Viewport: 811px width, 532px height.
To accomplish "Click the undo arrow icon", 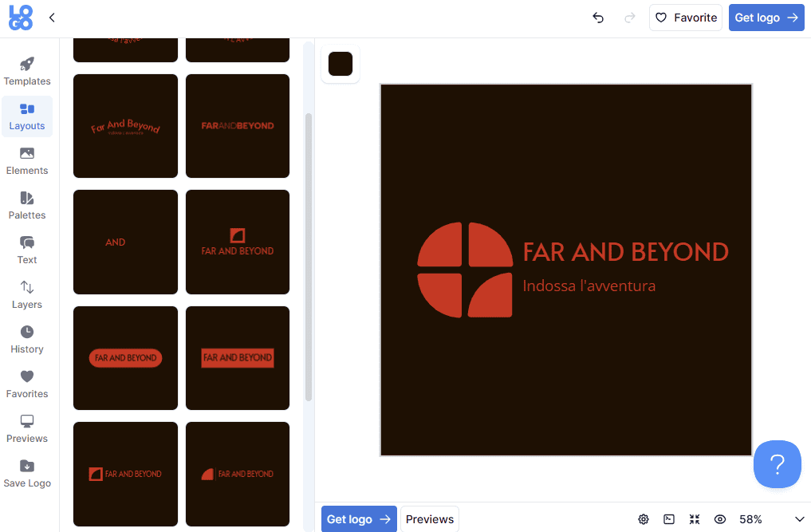I will (x=598, y=18).
